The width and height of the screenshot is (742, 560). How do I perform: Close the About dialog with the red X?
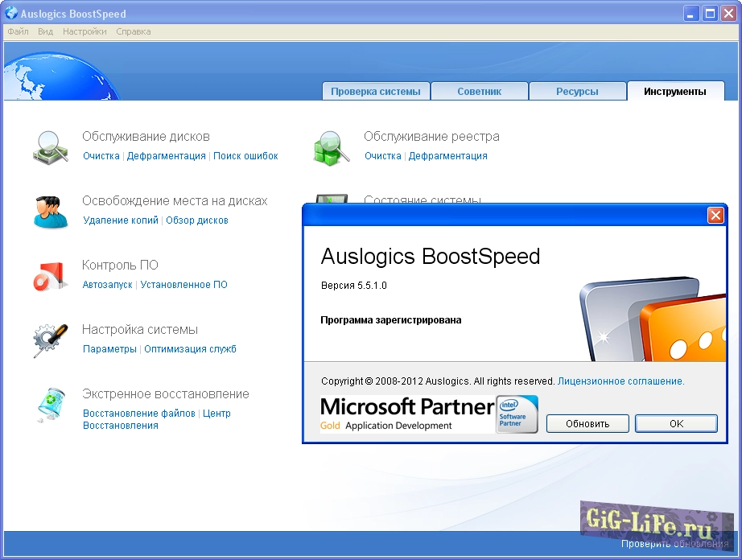coord(715,215)
